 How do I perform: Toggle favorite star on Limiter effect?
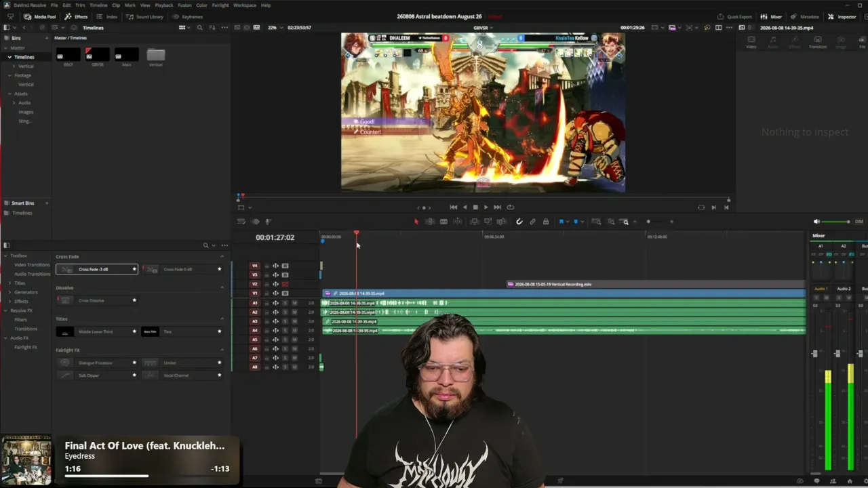tap(219, 363)
